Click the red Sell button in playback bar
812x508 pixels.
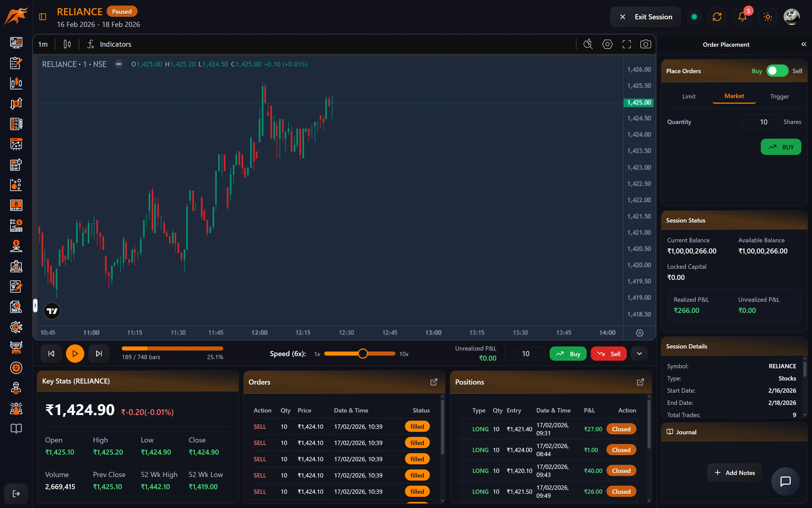[x=608, y=354]
